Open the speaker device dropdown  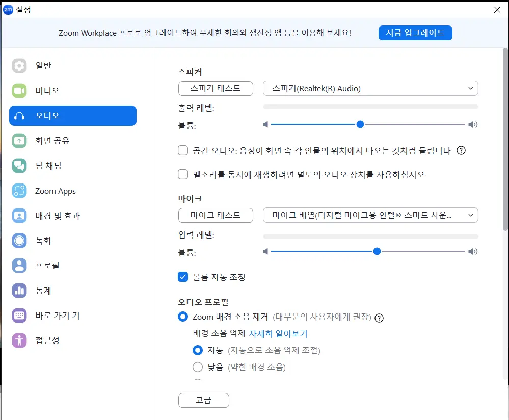click(x=370, y=88)
